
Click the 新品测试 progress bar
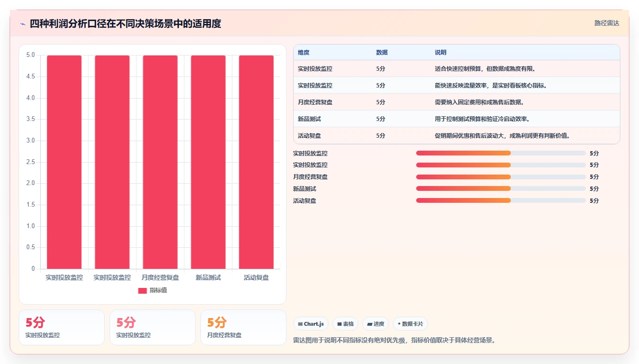501,188
